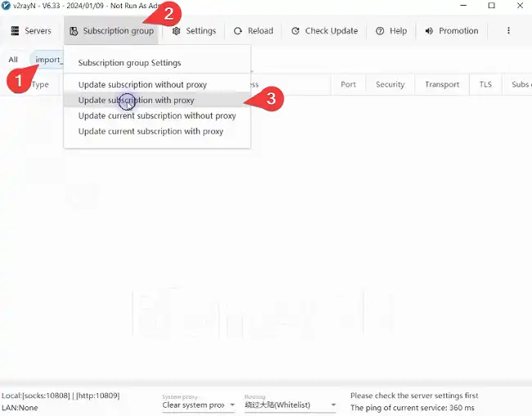
Task: Open the Settings menu label
Action: [x=201, y=31]
